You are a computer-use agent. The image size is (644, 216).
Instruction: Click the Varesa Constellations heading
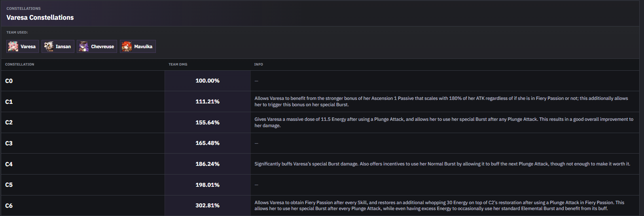[x=40, y=17]
